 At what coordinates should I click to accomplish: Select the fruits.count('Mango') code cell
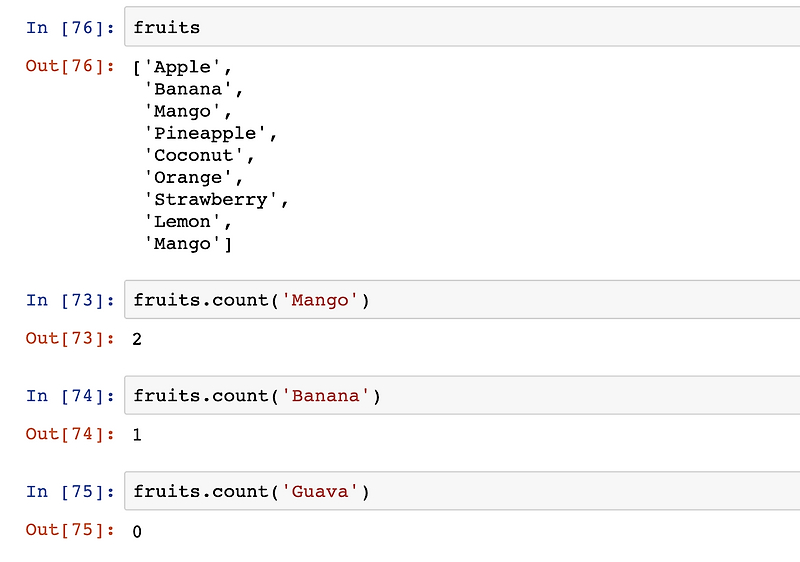[460, 300]
